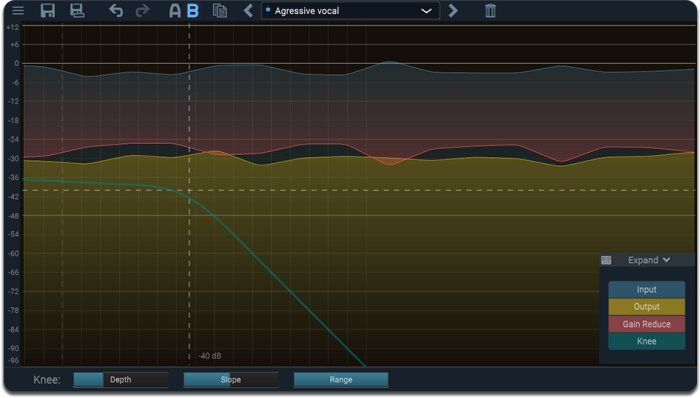Open the Expand mode dropdown
700x398 pixels.
(649, 260)
